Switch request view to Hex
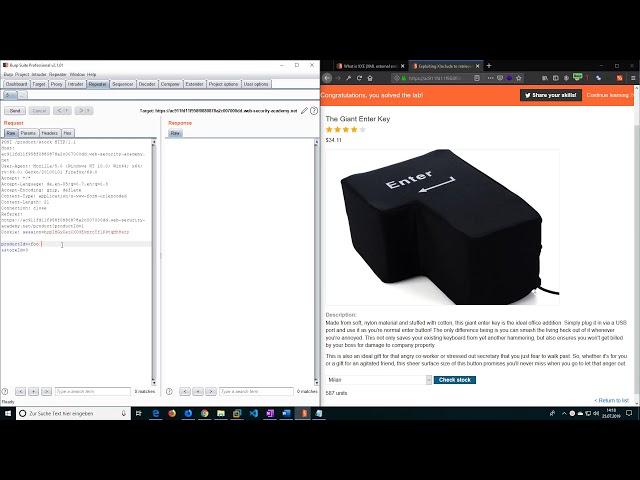Screen dimensions: 640x480 pyautogui.click(x=67, y=133)
